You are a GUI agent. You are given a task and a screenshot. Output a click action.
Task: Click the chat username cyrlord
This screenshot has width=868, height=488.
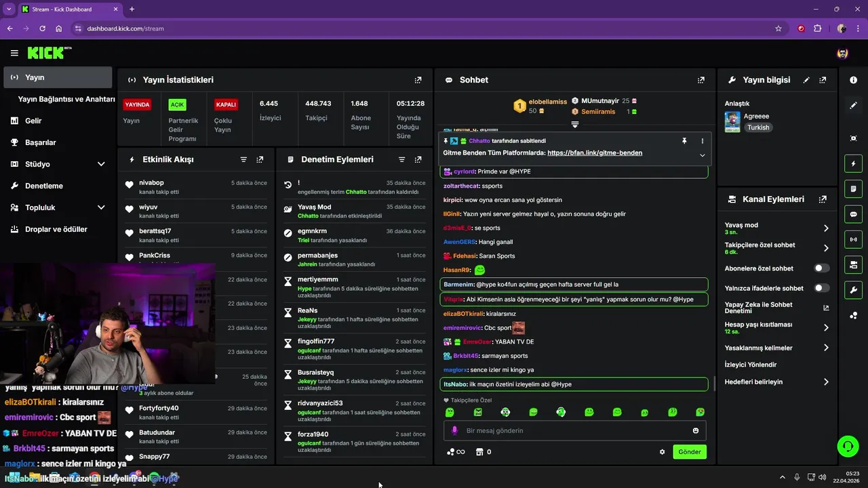click(465, 172)
